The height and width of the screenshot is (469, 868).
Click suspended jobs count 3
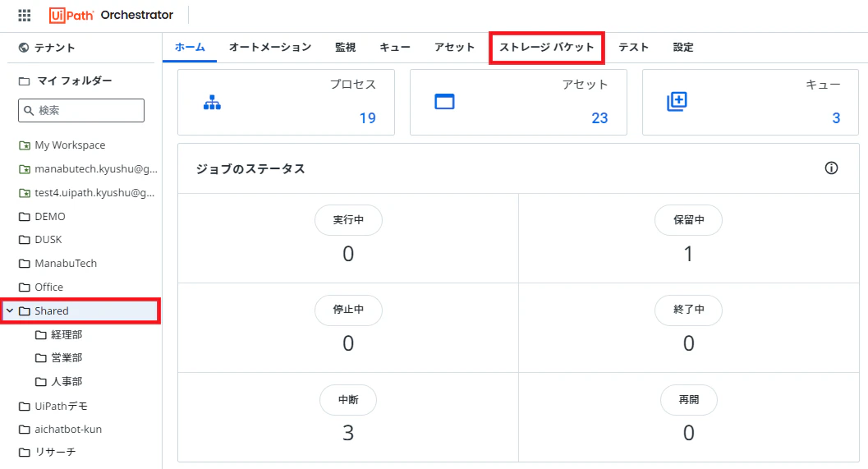(348, 433)
